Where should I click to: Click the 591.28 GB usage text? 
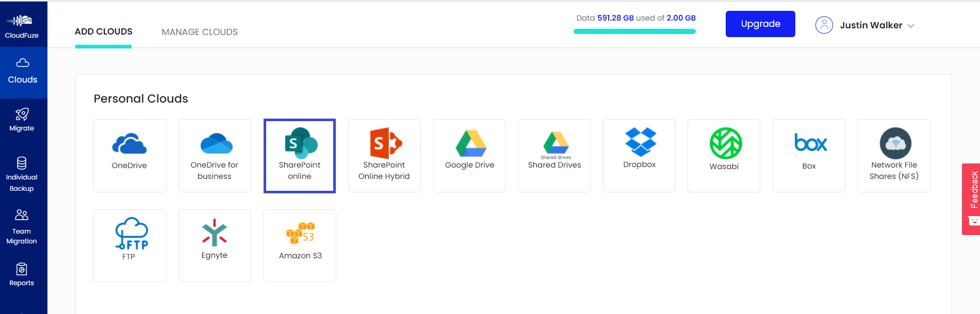(x=615, y=18)
